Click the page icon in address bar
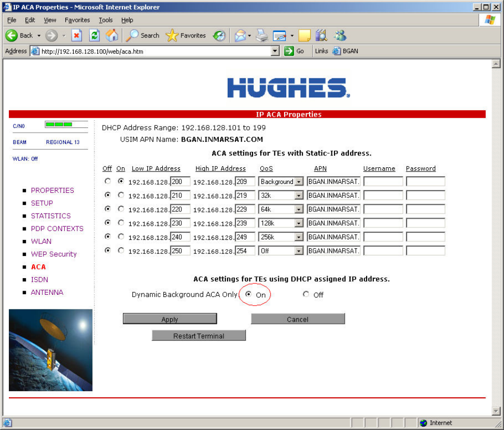 point(35,51)
